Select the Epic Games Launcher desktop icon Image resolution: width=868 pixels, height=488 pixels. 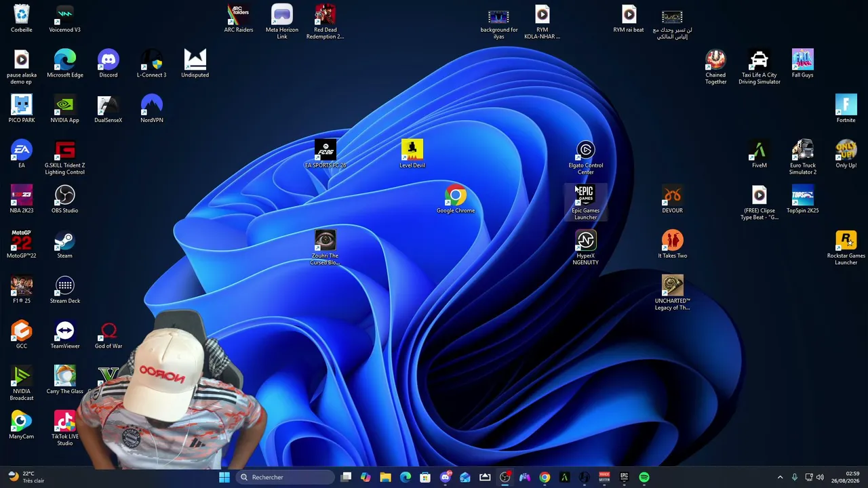[586, 203]
